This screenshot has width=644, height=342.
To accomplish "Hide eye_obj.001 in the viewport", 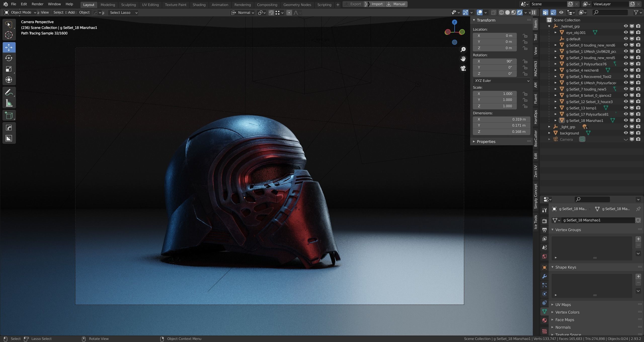I will (x=626, y=32).
